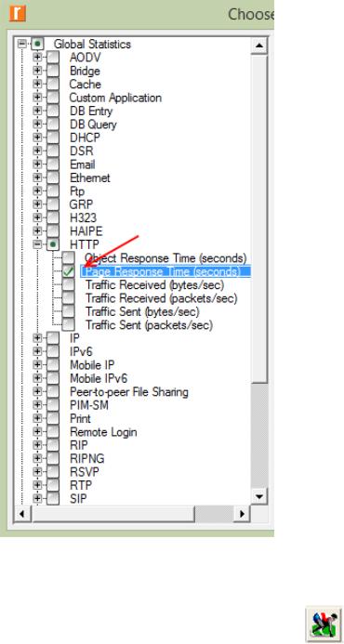Select the Ftp item

(77, 191)
